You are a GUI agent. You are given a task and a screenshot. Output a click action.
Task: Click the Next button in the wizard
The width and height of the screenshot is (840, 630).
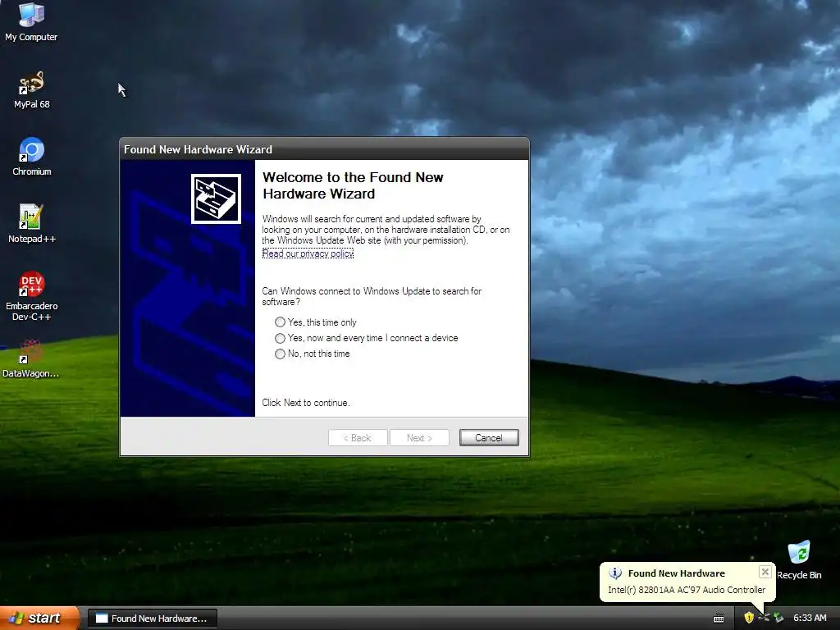pyautogui.click(x=419, y=438)
